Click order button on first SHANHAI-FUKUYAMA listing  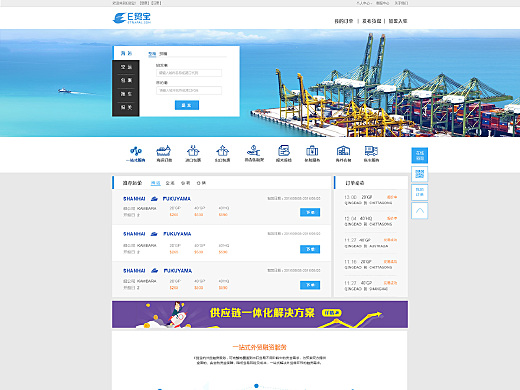coord(310,212)
